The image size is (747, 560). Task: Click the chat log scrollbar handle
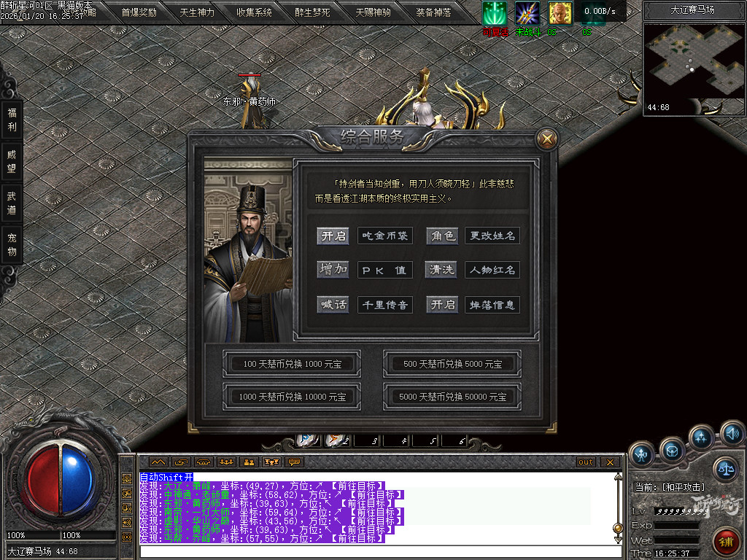click(618, 527)
